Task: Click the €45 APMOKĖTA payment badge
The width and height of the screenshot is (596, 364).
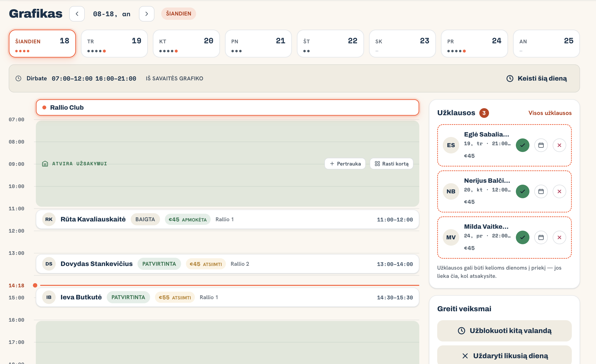Action: pos(188,220)
